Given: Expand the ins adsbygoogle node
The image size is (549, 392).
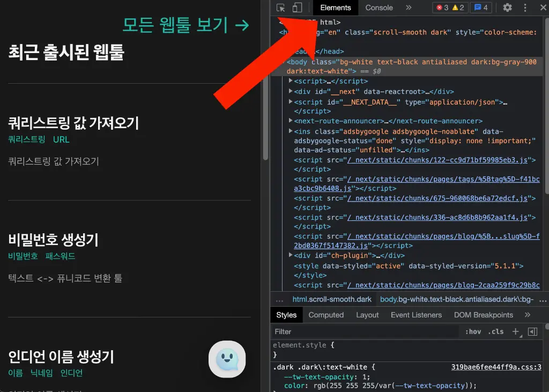Looking at the screenshot, I should (290, 131).
